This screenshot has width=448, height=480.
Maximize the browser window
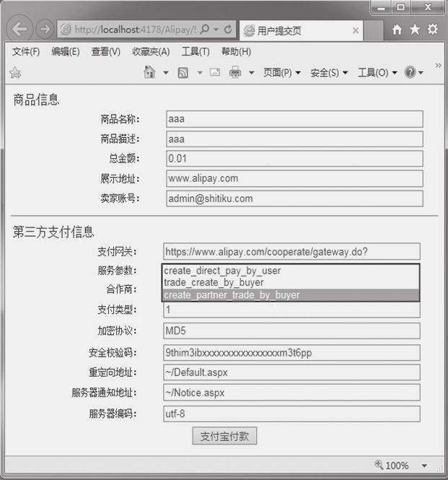coord(400,7)
